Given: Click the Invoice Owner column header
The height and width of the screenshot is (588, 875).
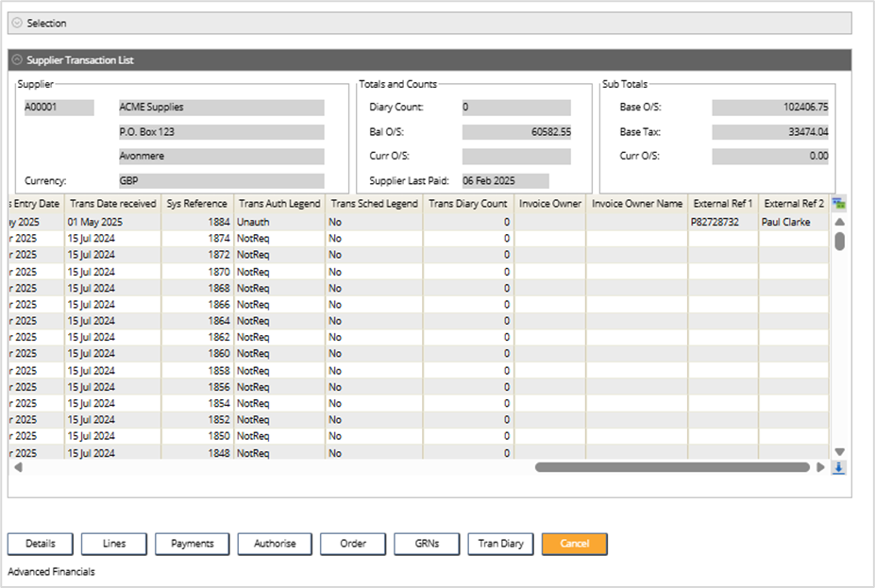Looking at the screenshot, I should pyautogui.click(x=549, y=204).
